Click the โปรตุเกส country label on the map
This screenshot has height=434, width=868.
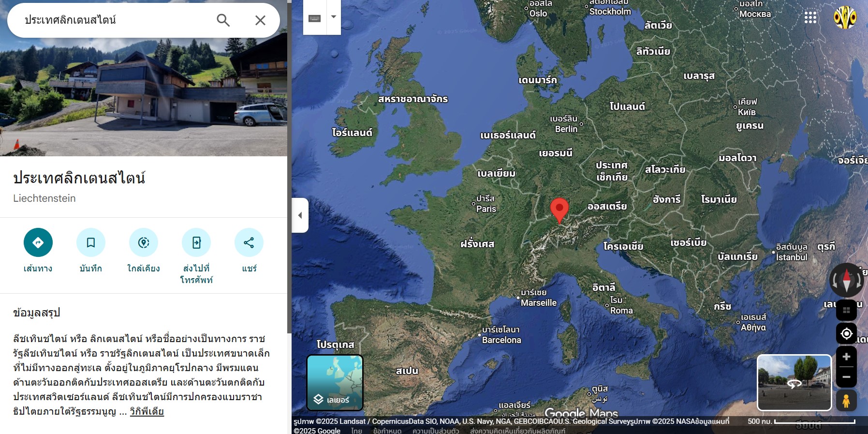336,344
